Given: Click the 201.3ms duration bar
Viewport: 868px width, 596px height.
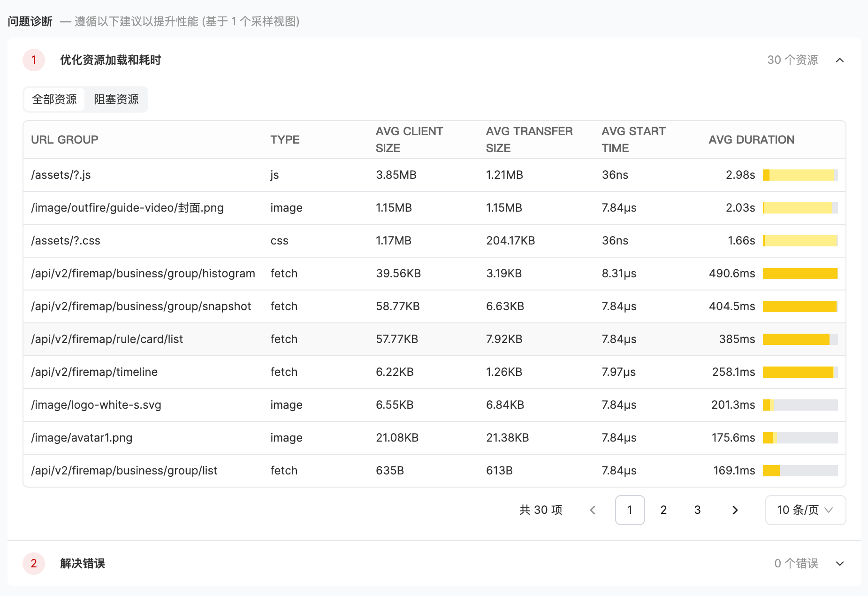Looking at the screenshot, I should point(800,405).
